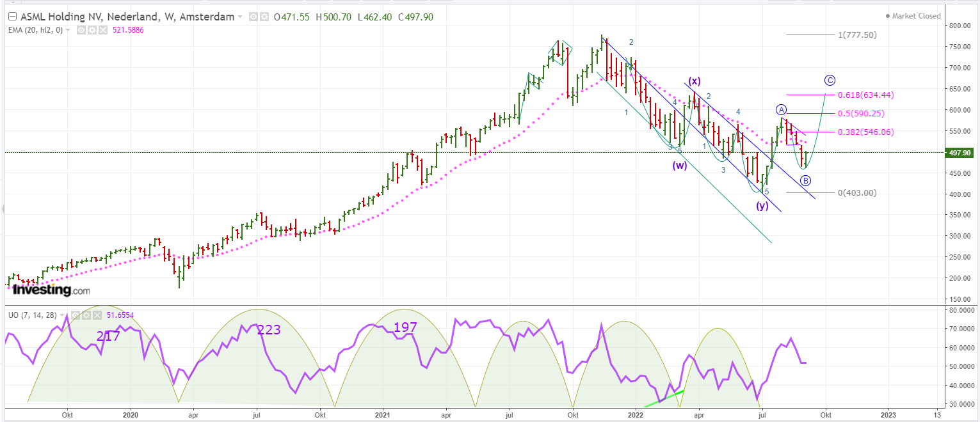This screenshot has height=422, width=980.
Task: Click the Investing.com logo watermark
Action: click(51, 290)
